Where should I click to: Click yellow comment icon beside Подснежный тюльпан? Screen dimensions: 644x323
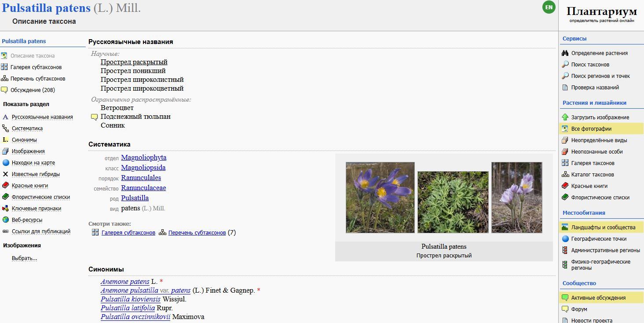point(94,117)
